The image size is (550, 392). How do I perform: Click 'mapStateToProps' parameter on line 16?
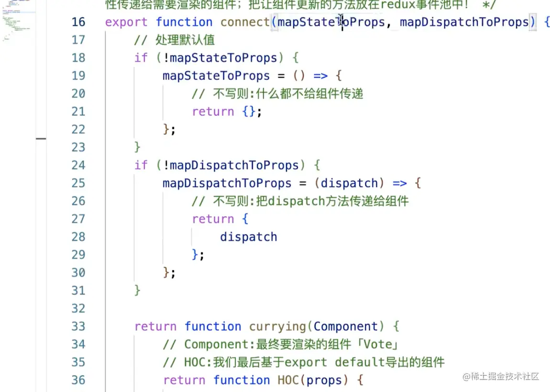pos(331,22)
